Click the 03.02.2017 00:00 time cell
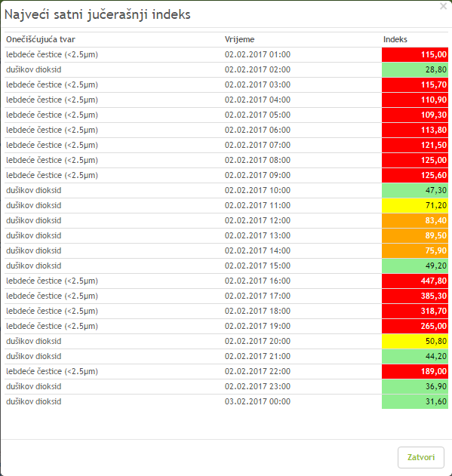 [x=257, y=401]
